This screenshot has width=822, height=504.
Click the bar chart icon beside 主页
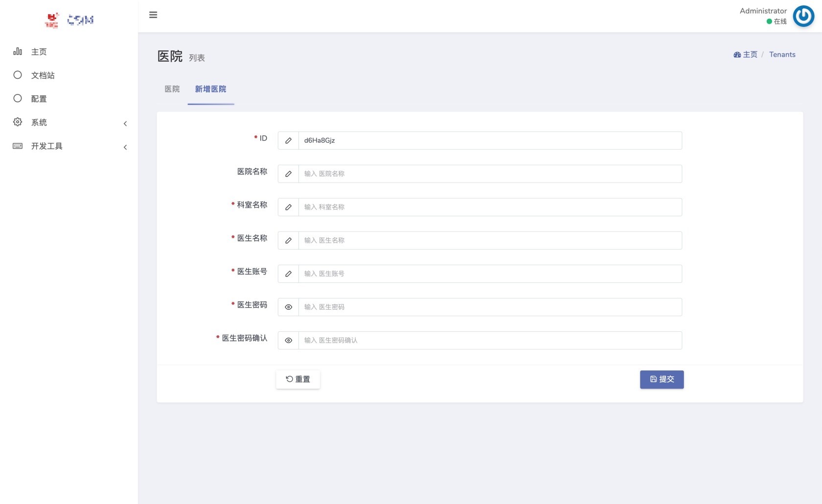pyautogui.click(x=18, y=51)
